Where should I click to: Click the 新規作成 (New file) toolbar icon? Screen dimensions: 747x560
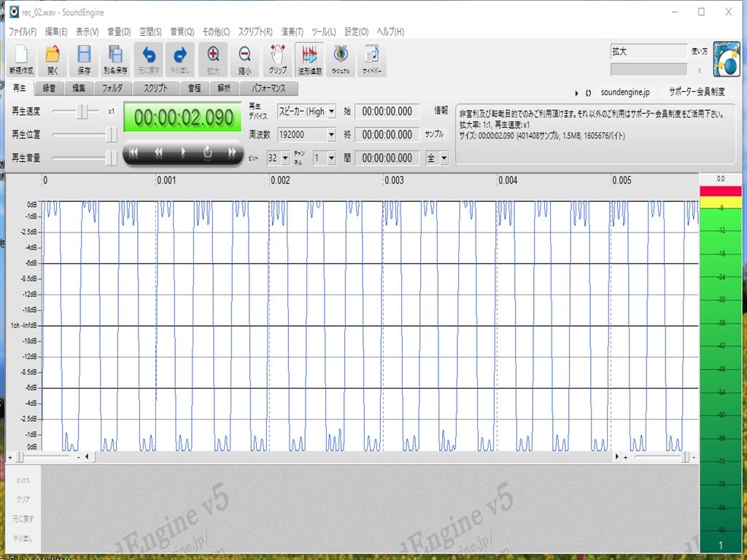[20, 58]
